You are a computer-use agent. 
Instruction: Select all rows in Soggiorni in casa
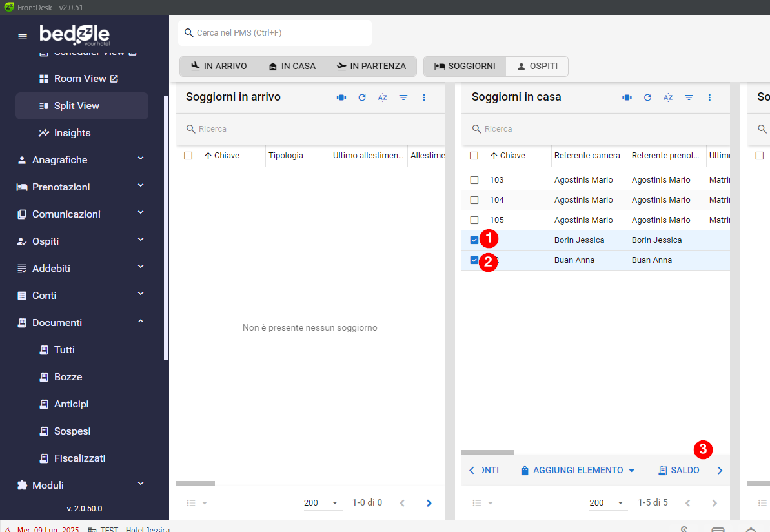474,156
